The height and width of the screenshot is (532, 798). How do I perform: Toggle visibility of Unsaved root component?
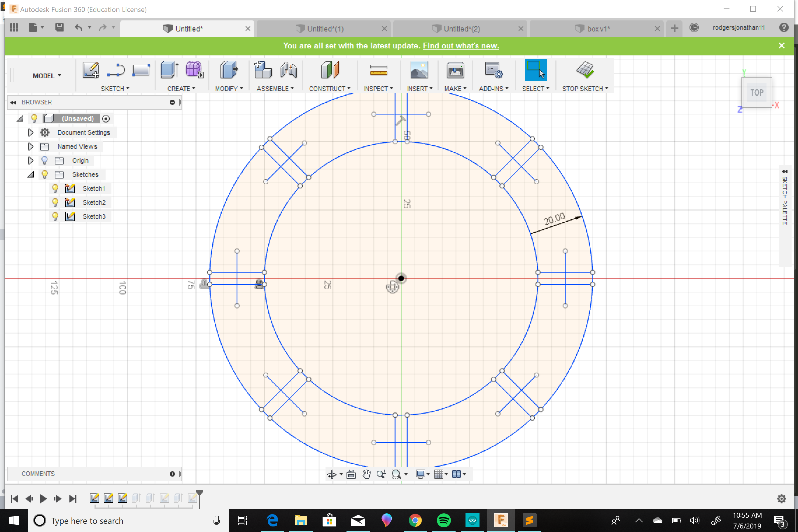tap(34, 118)
